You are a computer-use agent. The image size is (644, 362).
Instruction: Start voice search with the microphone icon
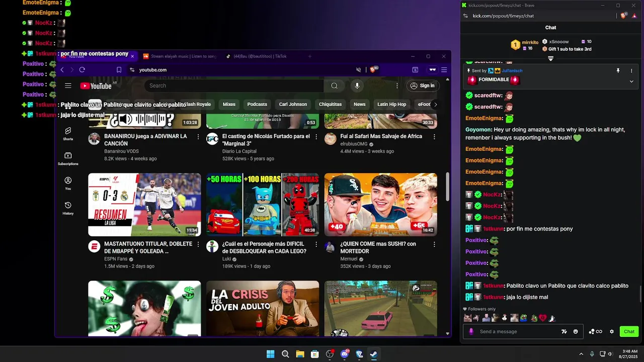click(x=357, y=86)
